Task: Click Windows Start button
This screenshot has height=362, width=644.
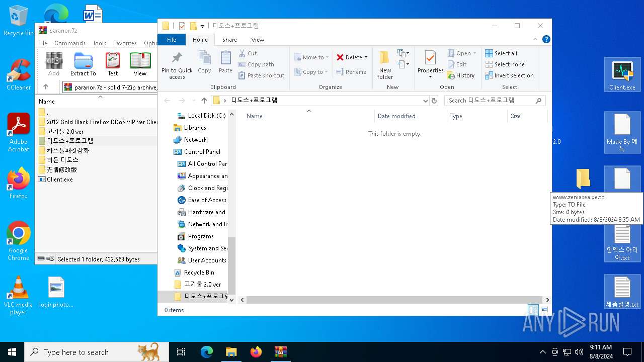Action: (x=12, y=352)
